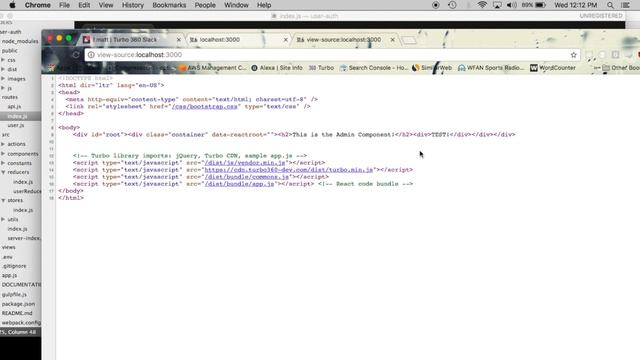Open the AWS Management Console bookmark
The width and height of the screenshot is (640, 360).
(x=213, y=68)
